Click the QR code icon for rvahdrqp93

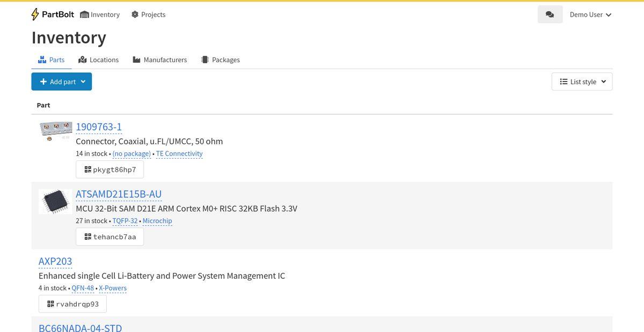50,304
